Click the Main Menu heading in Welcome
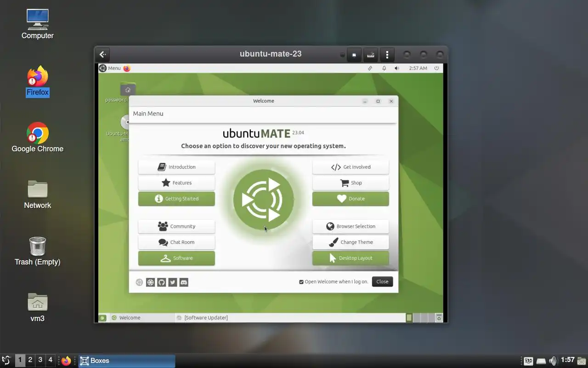 pos(148,114)
